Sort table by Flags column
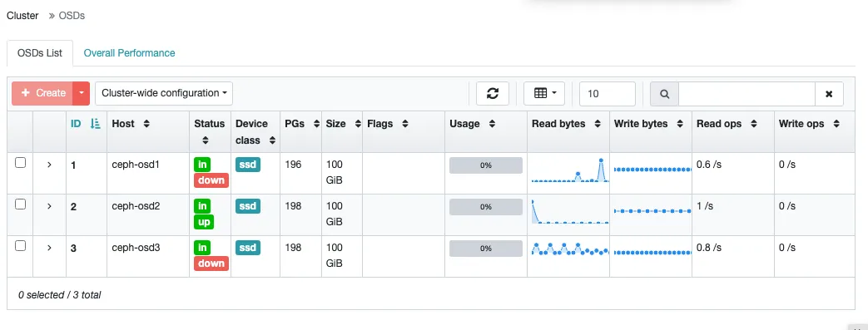Viewport: 868px width, 330px height. (x=405, y=124)
